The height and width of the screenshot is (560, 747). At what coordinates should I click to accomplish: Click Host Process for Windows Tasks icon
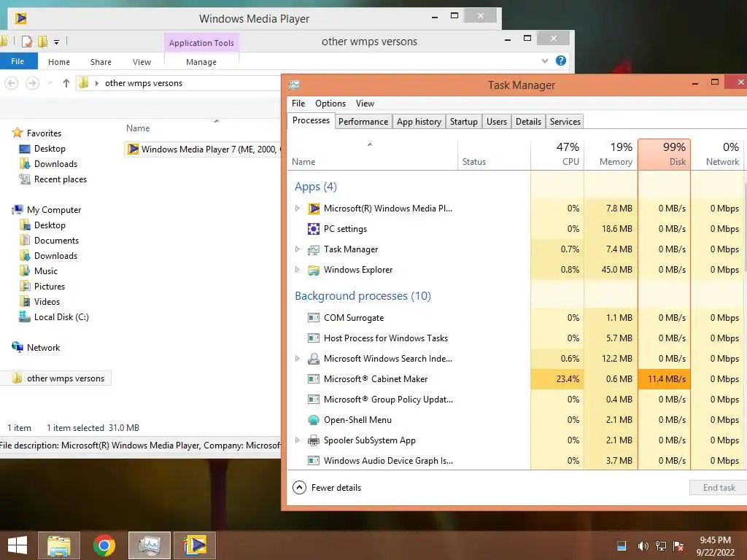click(x=314, y=338)
